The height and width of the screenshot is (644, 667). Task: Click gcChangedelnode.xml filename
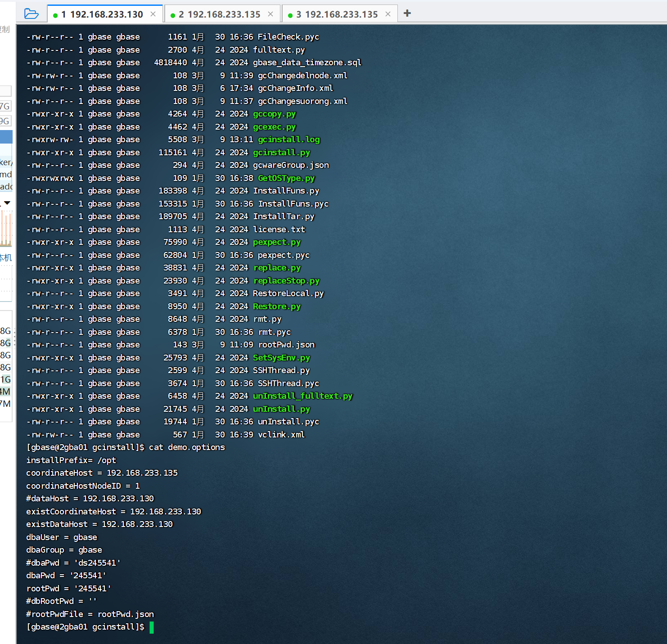coord(302,76)
